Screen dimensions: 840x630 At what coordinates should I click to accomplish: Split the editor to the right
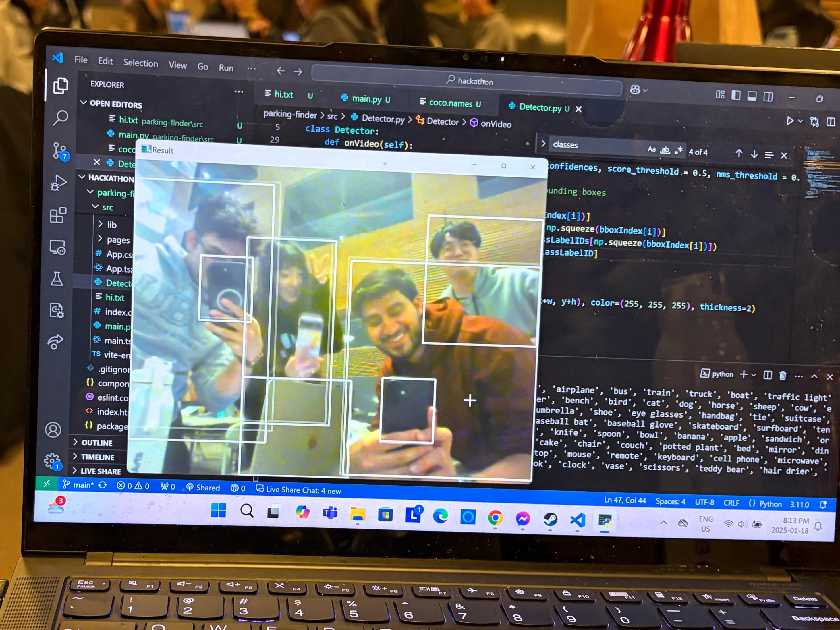point(831,122)
